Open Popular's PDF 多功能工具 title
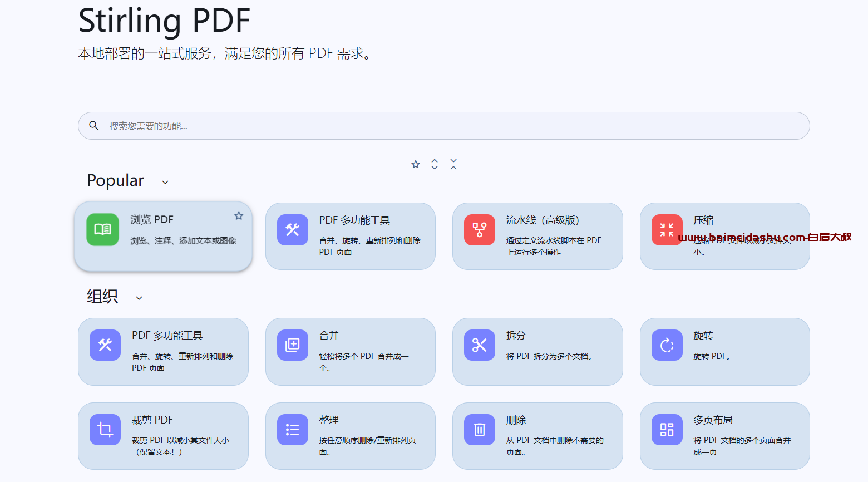The image size is (868, 482). pyautogui.click(x=354, y=220)
